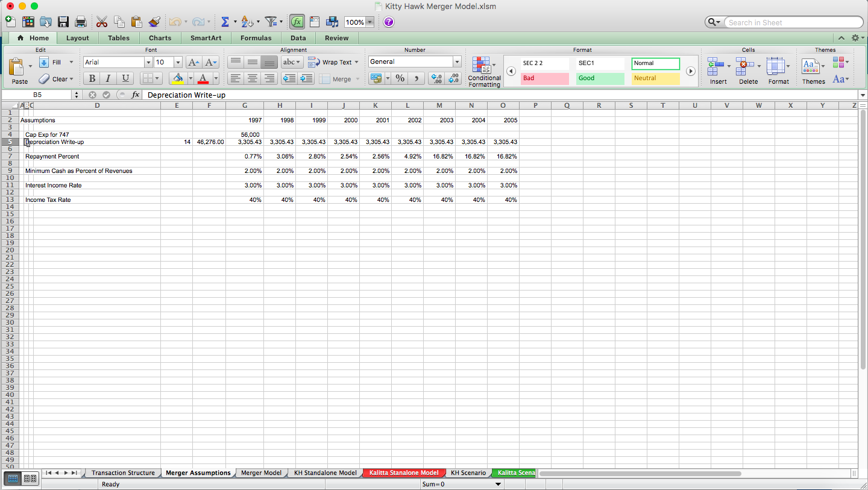Open the Function Builder fx tool
The height and width of the screenshot is (490, 868).
(x=297, y=21)
